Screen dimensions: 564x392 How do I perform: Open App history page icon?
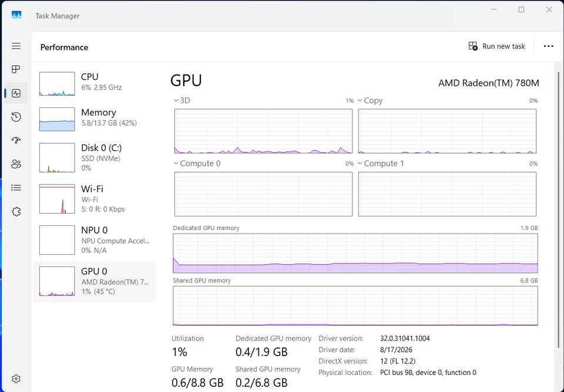coord(16,117)
